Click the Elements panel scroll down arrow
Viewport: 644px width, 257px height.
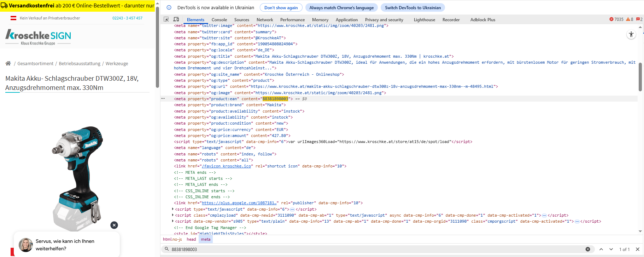coord(640,231)
